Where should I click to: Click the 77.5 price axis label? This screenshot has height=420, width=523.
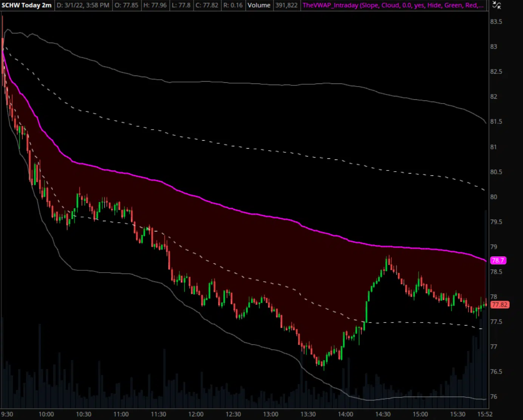coord(496,322)
